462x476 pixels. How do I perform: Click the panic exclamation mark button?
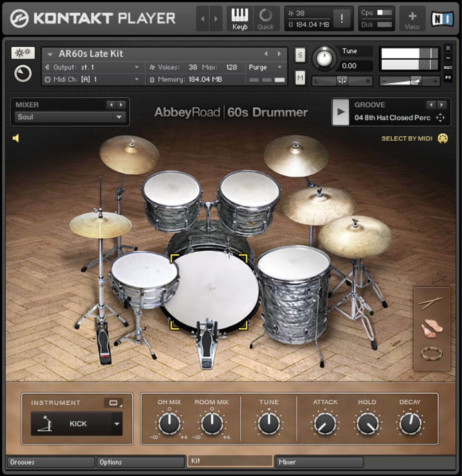342,19
